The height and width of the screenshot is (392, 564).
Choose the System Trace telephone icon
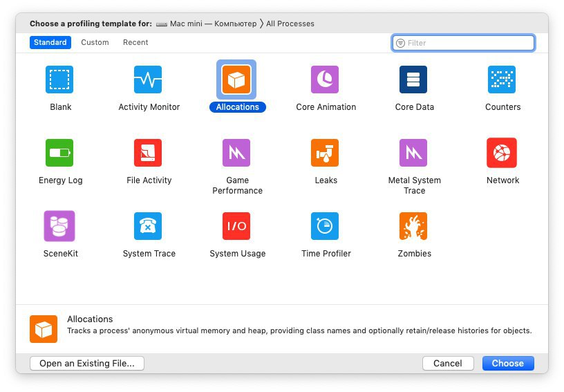coord(148,226)
